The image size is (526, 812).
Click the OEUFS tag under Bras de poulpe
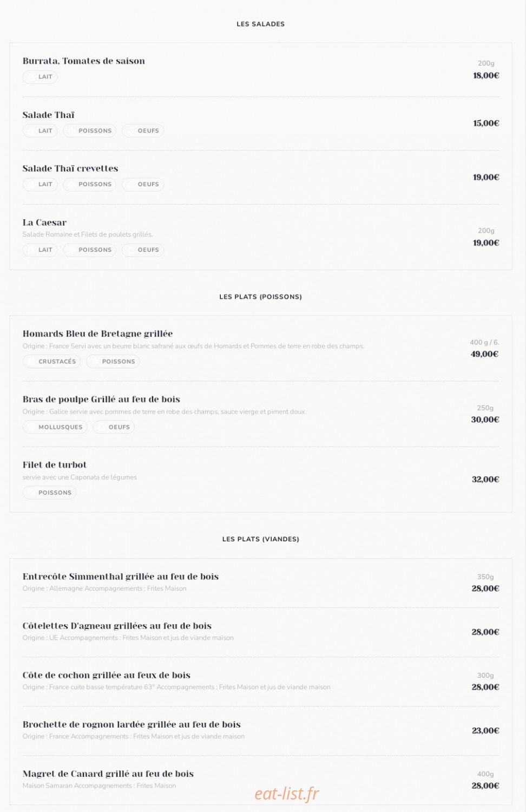[114, 427]
